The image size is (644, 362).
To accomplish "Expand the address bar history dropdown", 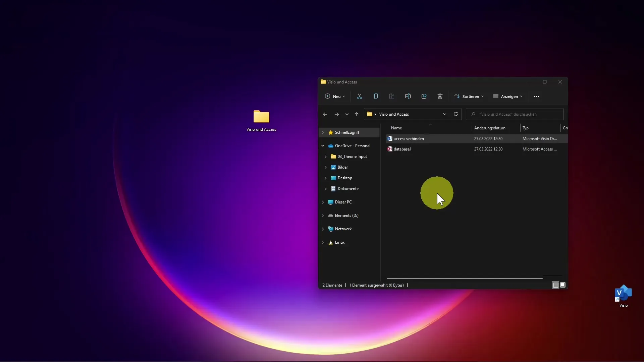I will point(445,114).
